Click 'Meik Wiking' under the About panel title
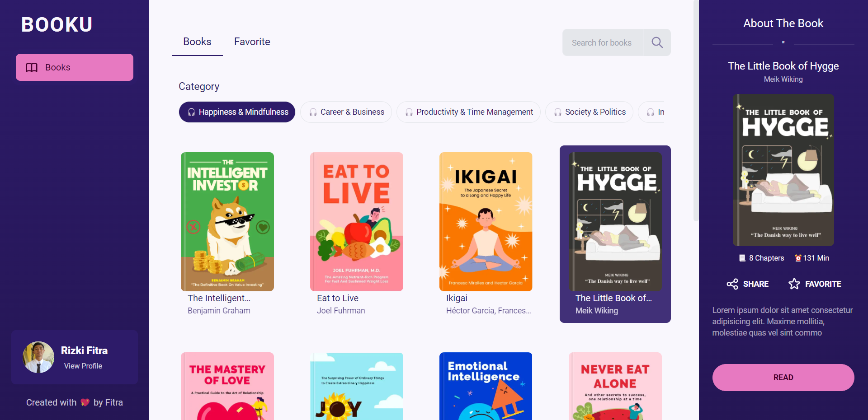868x420 pixels. (x=783, y=79)
